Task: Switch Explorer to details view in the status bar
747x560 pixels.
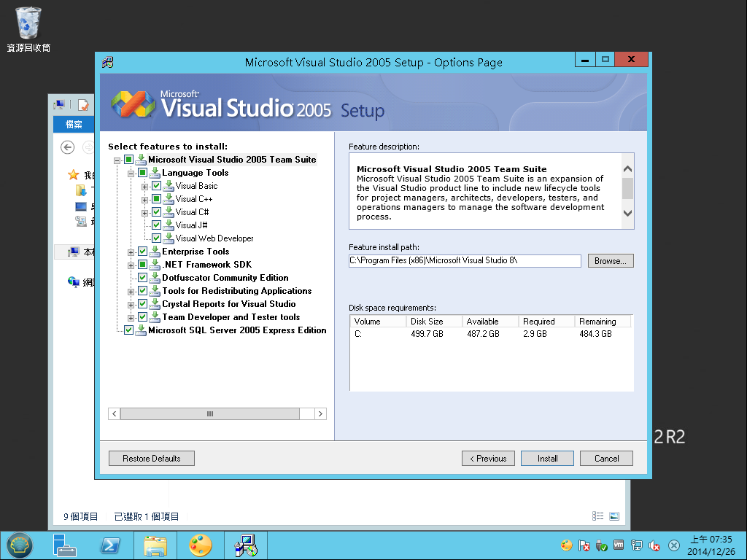Action: click(598, 516)
